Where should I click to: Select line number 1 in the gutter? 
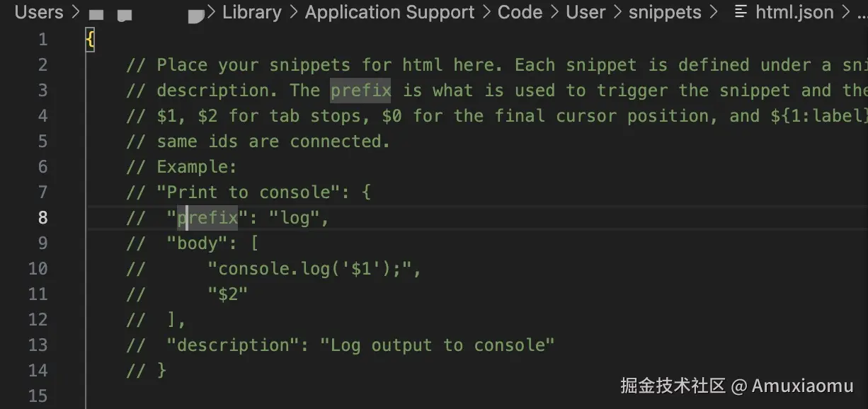pyautogui.click(x=42, y=39)
